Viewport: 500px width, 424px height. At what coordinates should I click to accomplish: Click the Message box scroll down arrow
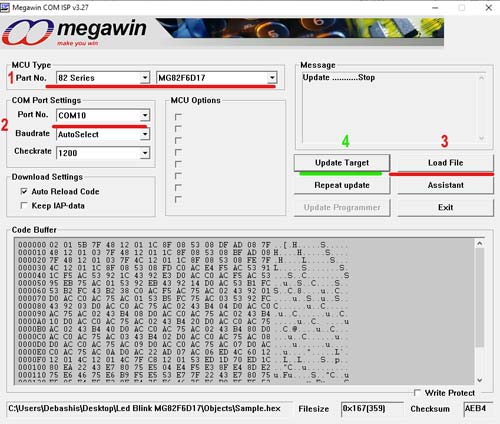[481, 138]
